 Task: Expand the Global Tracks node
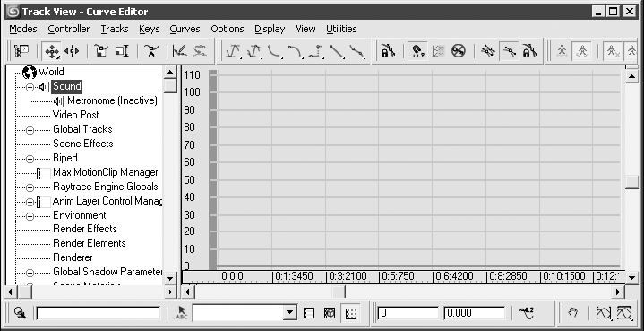tap(30, 130)
